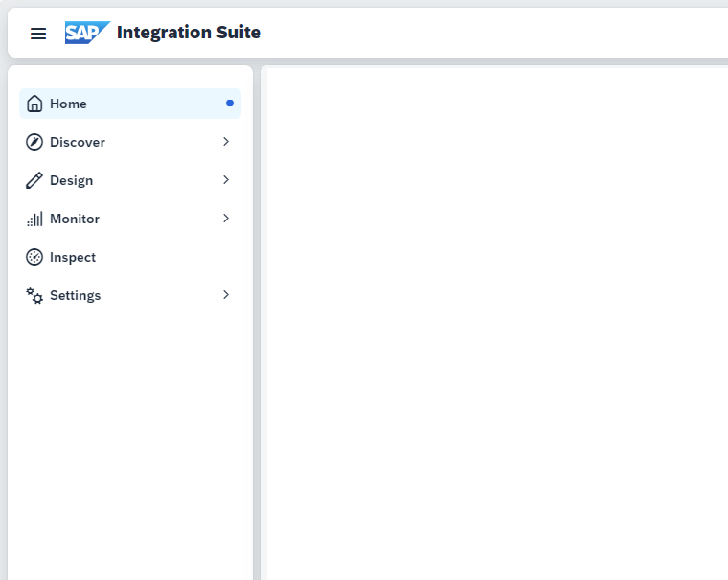Viewport: 728px width, 580px height.
Task: Click the Monitor bar chart icon
Action: [x=34, y=219]
